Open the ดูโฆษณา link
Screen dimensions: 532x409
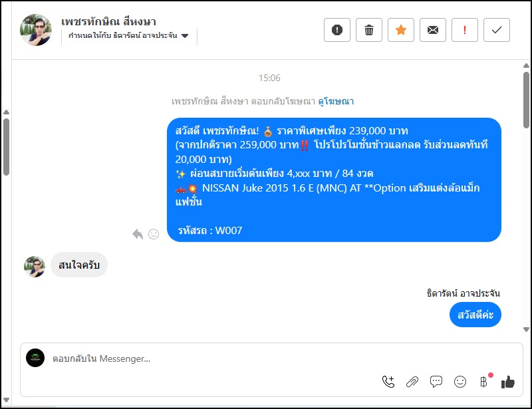point(336,101)
